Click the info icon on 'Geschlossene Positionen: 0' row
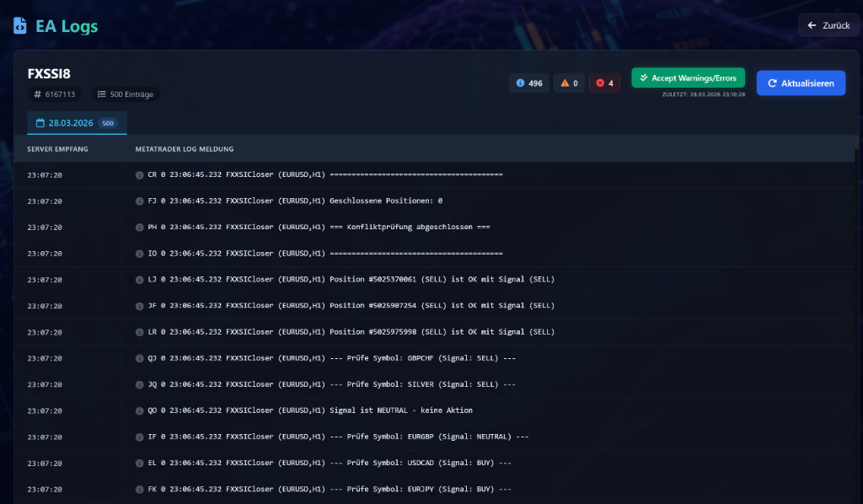This screenshot has width=863, height=504. click(x=139, y=201)
